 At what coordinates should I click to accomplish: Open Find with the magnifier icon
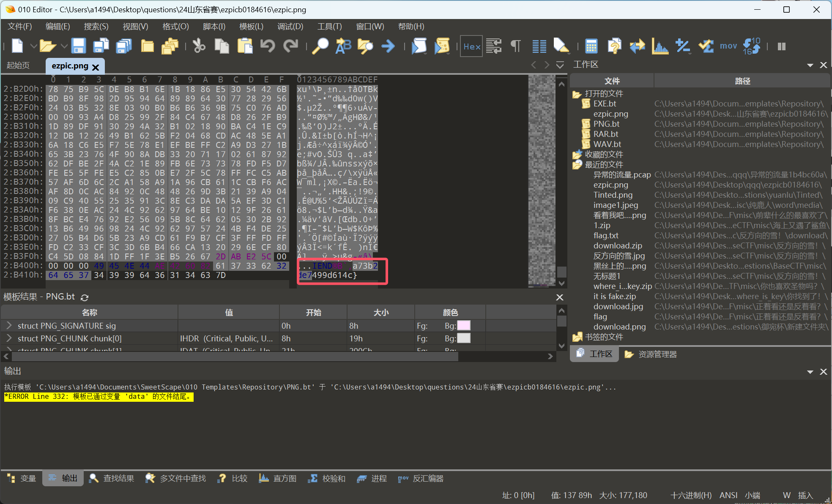320,46
